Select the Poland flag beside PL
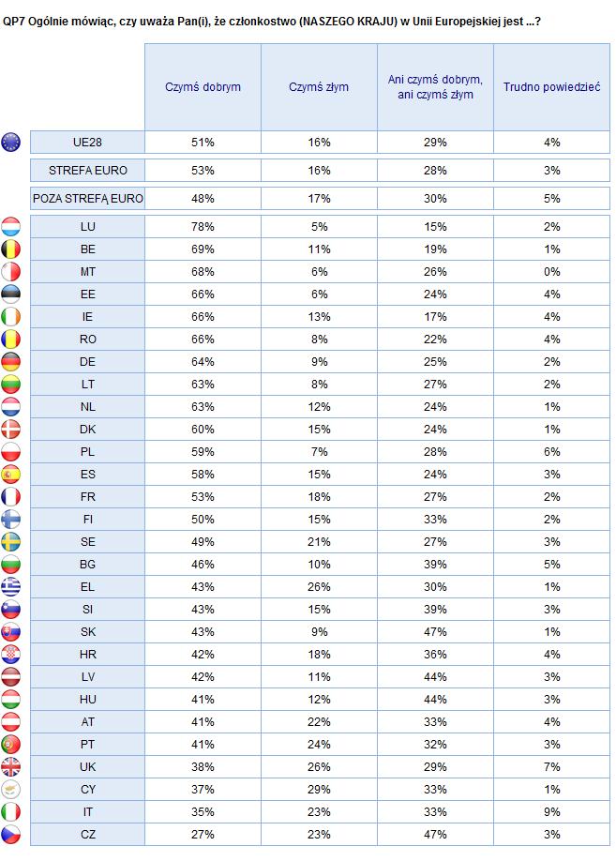 pyautogui.click(x=10, y=451)
